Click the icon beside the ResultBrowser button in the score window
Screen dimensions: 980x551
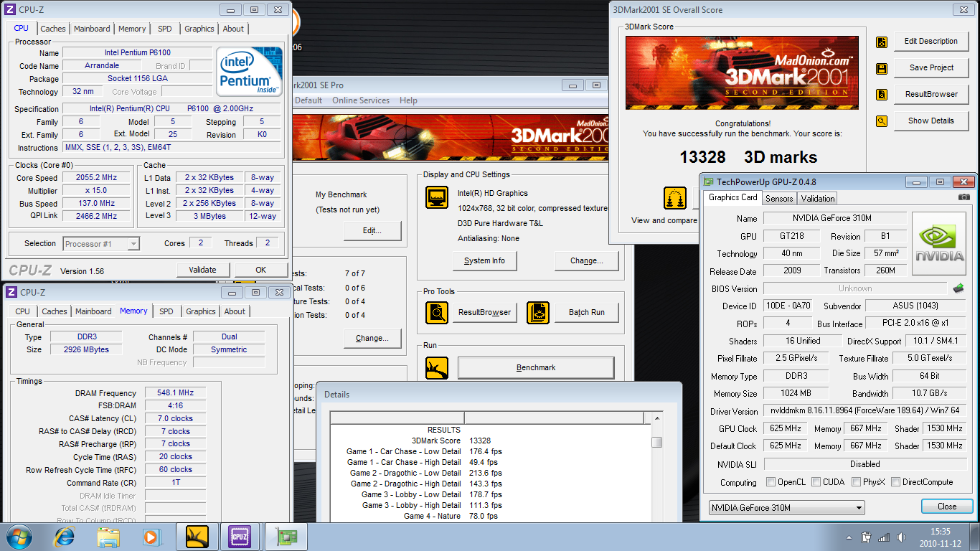point(882,95)
